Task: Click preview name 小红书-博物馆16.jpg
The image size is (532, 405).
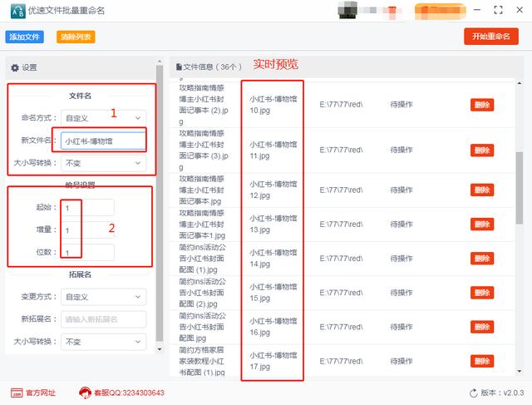Action: (273, 328)
